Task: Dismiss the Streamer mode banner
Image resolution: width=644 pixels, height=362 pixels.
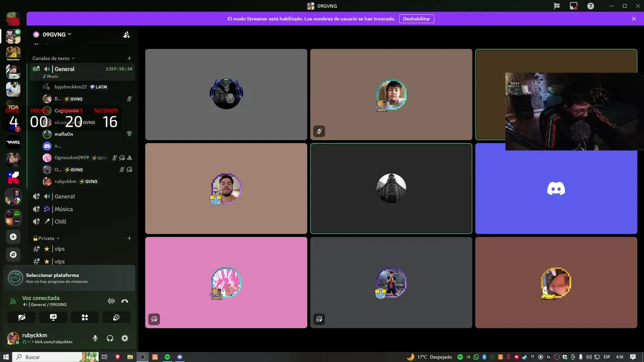Action: point(634,19)
